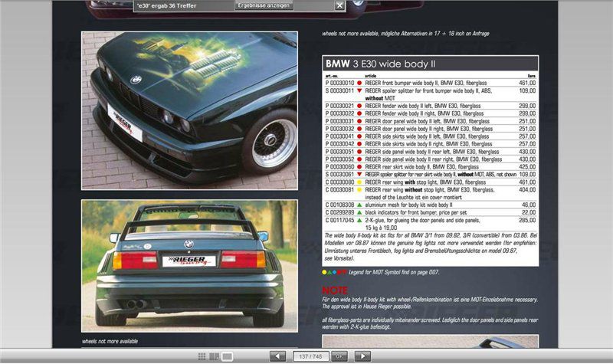The image size is (613, 364).
Task: Select article number C 00030081
Action: 339,189
